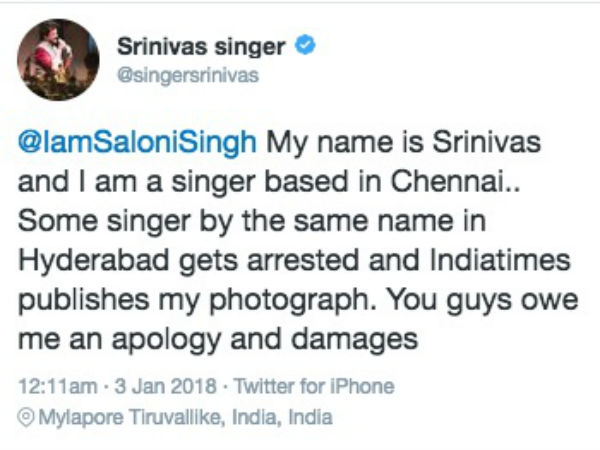Click the blue verified badge icon
Viewport: 600px width, 450px height.
(305, 46)
